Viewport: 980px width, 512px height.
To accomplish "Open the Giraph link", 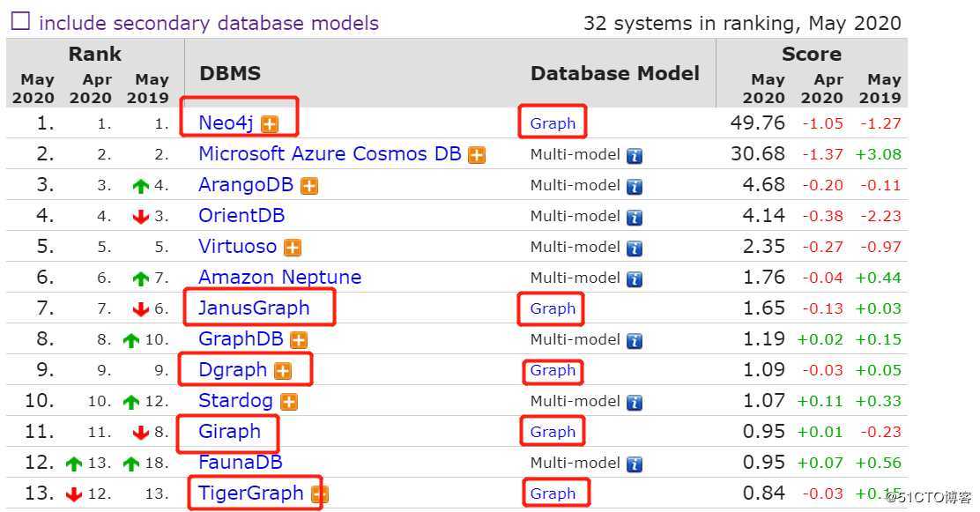I will click(229, 431).
